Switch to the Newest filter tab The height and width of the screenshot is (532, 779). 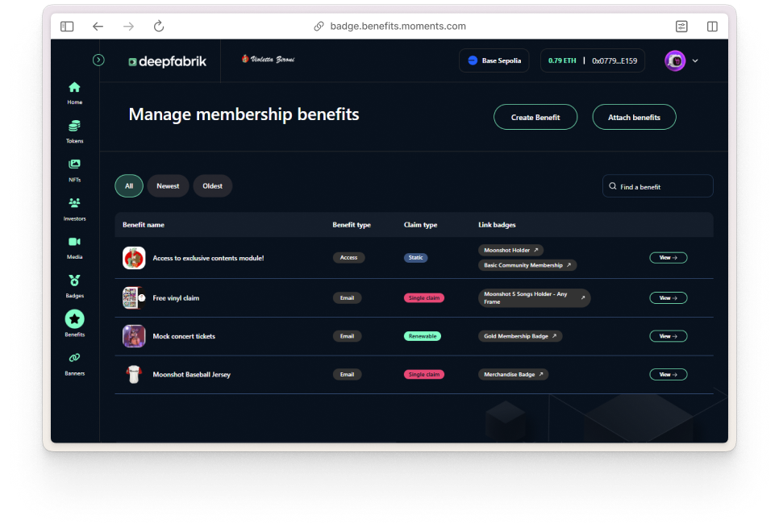coord(168,186)
